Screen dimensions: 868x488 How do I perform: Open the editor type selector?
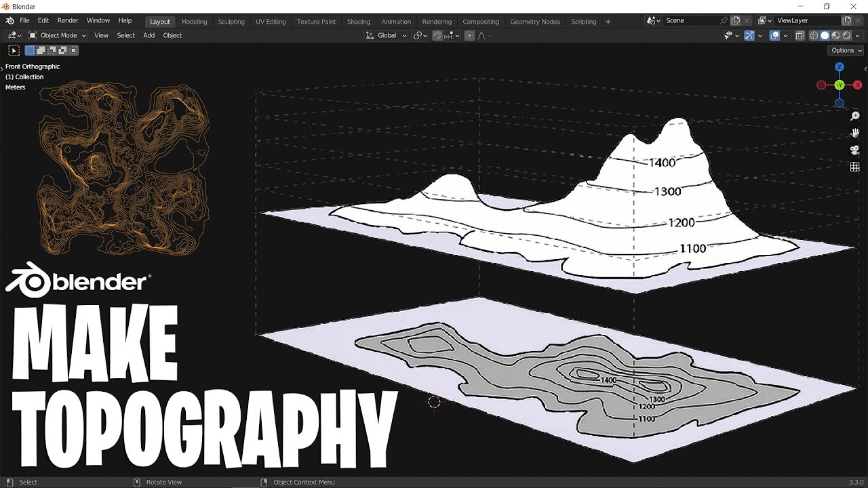click(x=14, y=35)
